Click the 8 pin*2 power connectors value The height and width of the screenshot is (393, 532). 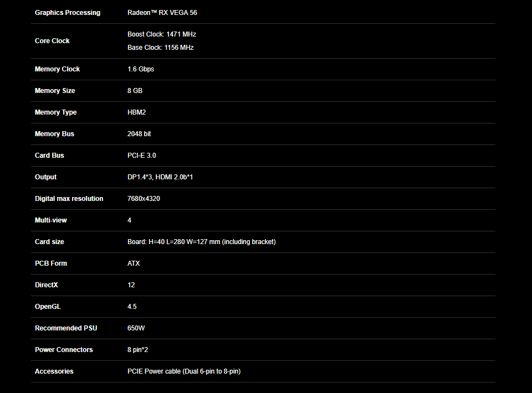(138, 350)
